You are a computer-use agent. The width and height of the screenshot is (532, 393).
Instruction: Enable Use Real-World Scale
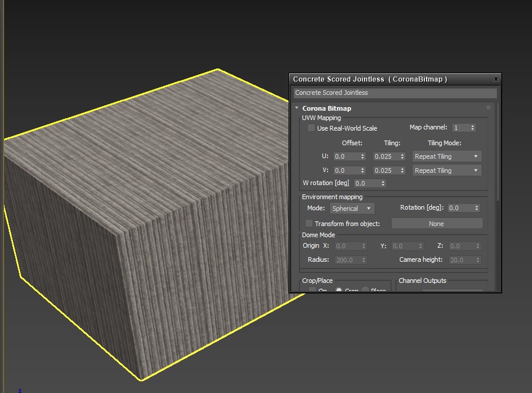pos(311,128)
